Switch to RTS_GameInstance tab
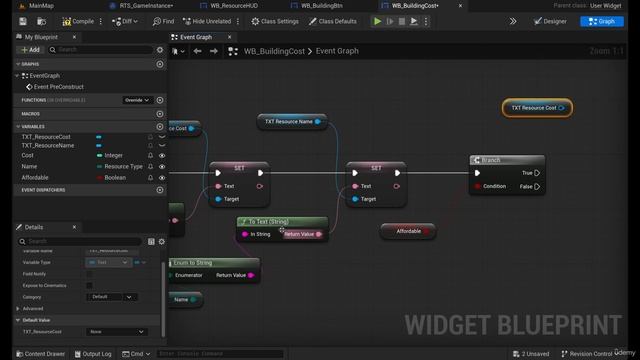640x360 pixels. [x=142, y=6]
